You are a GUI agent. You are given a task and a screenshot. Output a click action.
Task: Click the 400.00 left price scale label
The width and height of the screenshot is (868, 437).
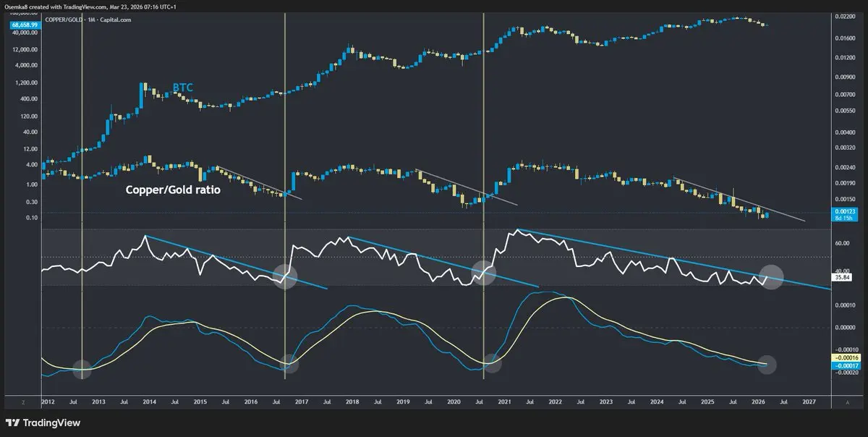(x=29, y=99)
